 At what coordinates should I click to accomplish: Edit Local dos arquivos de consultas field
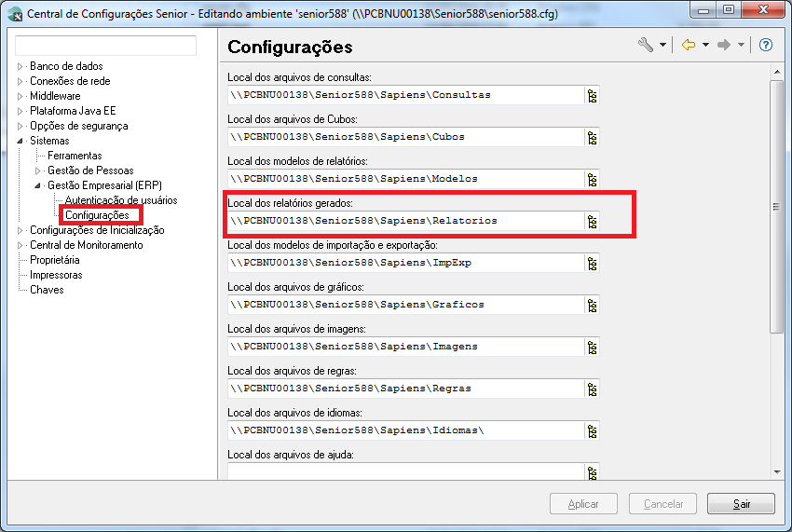pyautogui.click(x=405, y=95)
